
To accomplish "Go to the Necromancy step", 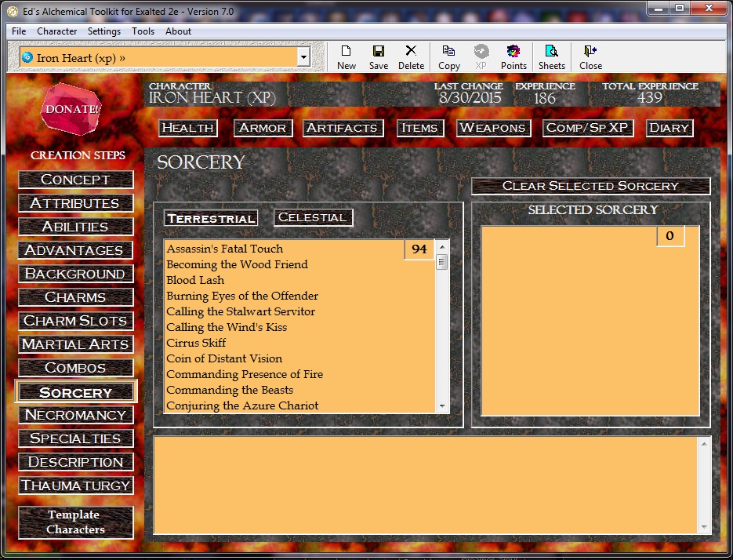I will tap(76, 414).
